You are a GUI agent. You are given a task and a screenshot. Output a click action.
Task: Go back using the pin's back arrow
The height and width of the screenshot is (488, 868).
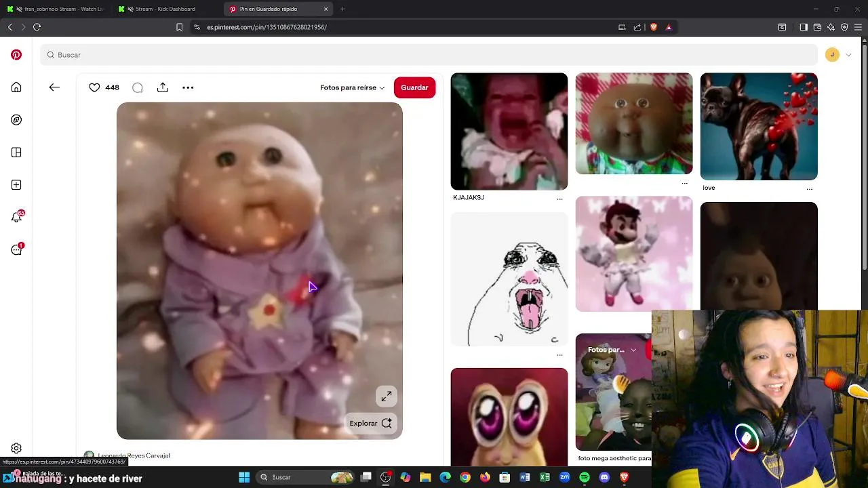[x=54, y=87]
